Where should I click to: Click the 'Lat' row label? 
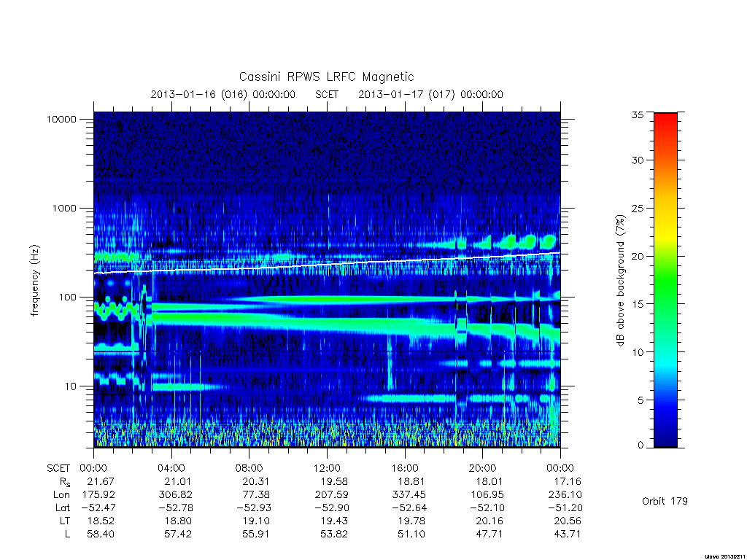(x=63, y=507)
